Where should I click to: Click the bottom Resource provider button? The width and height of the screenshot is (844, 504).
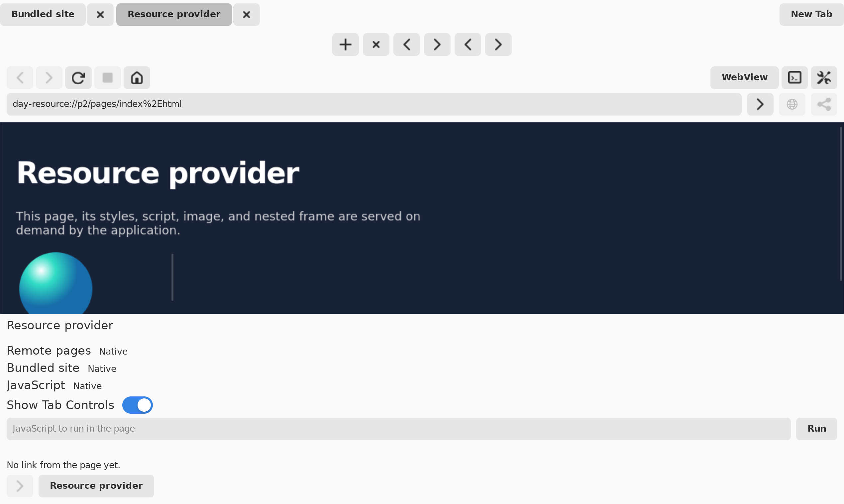coord(96,486)
